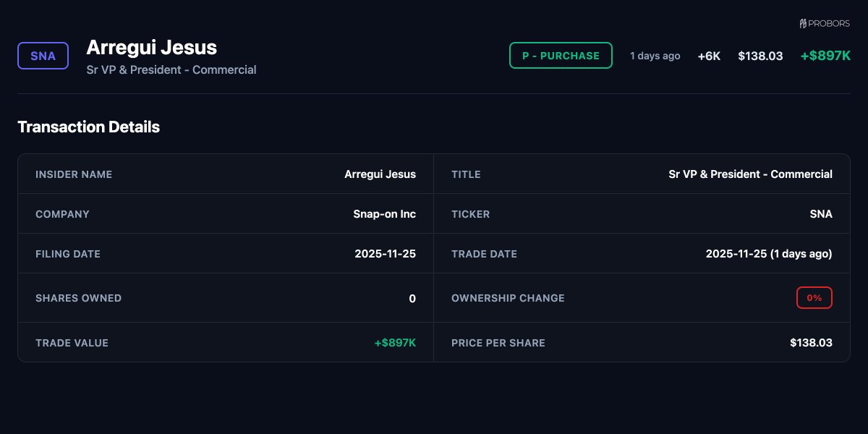This screenshot has height=434, width=868.
Task: Click the red 0% ownership change badge
Action: point(814,297)
